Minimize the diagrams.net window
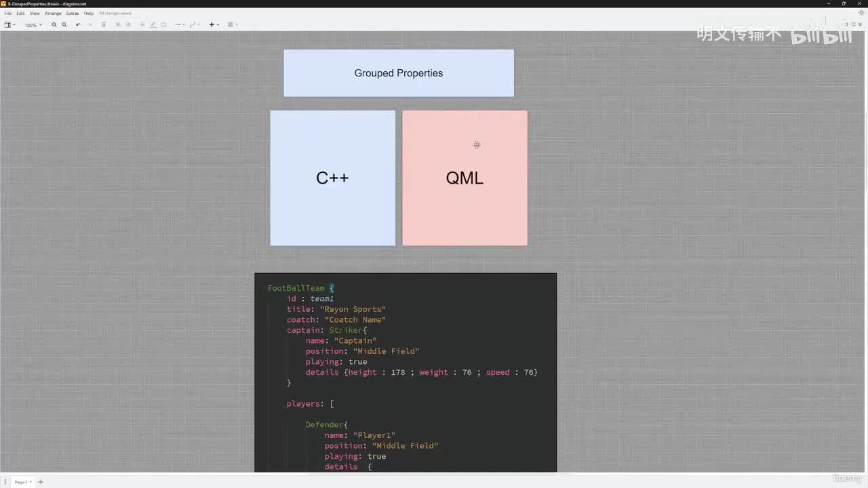 [829, 3]
